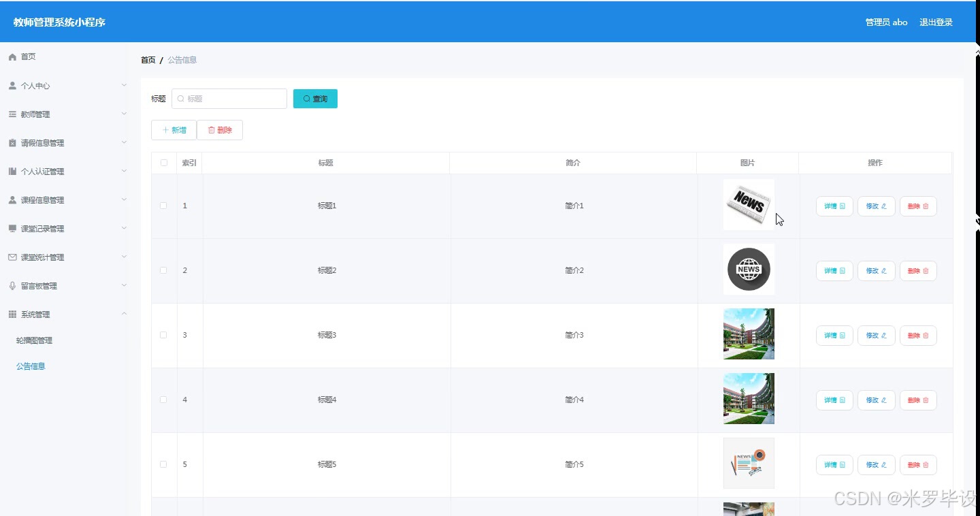Open 详情 for row 标题1

[834, 206]
